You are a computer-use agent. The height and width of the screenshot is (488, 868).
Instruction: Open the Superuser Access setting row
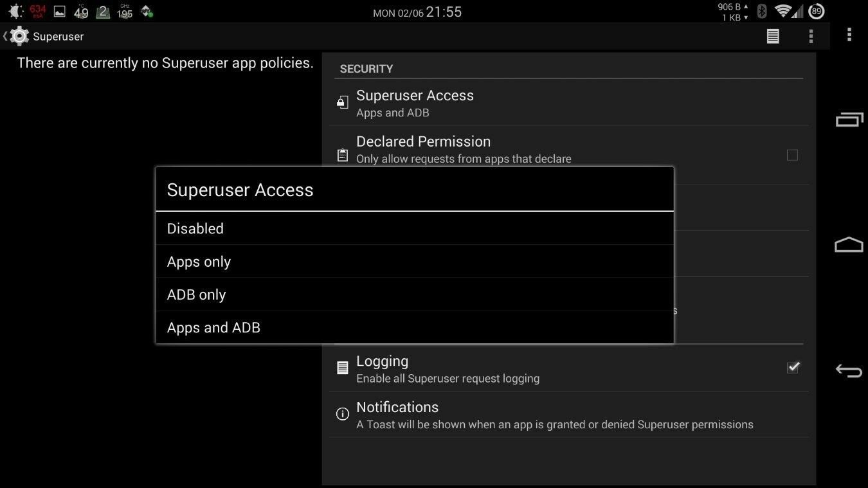pyautogui.click(x=569, y=103)
